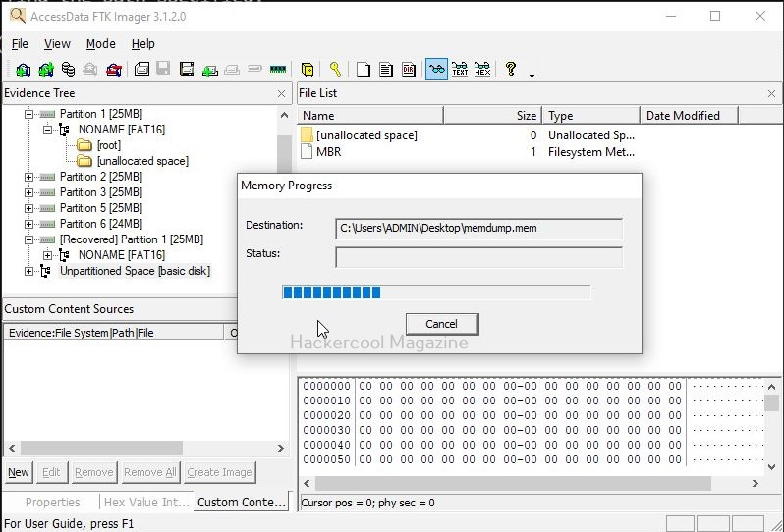Screen dimensions: 784x532
Task: Click the Create Disk Image toolbar icon
Action: 141,69
